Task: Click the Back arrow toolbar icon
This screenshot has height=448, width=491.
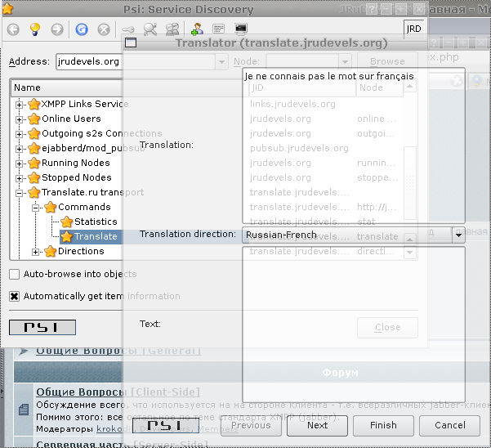Action: 13,29
